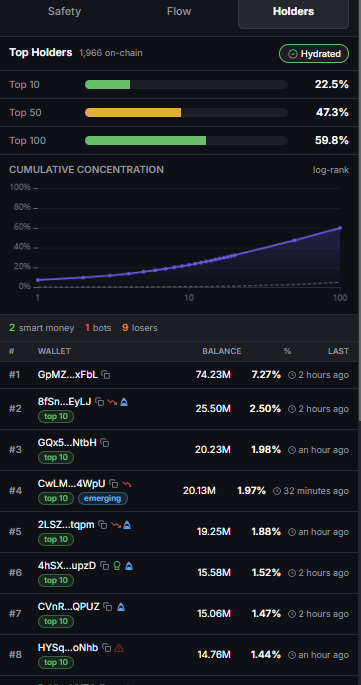
Task: Copy wallet address HYSq...oNhb
Action: point(106,648)
